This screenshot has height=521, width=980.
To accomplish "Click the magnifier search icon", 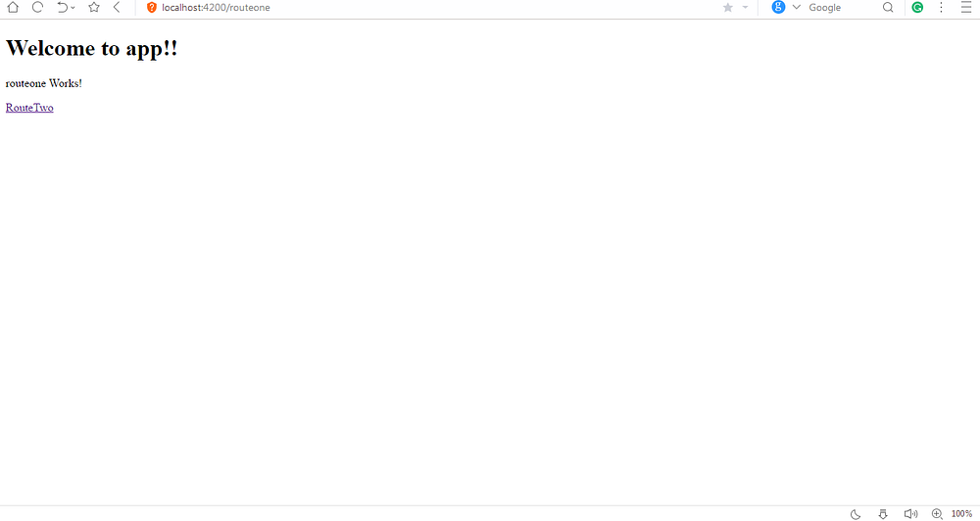I will pos(888,8).
